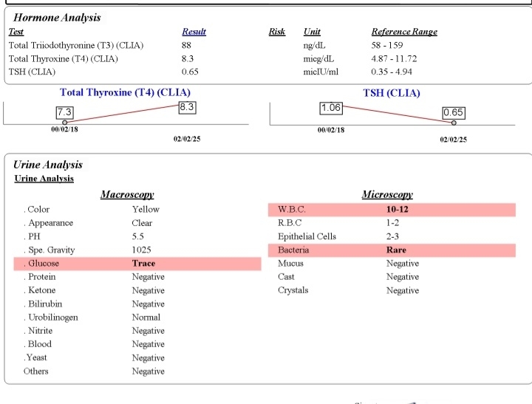Click the Others row label
Image resolution: width=532 pixels, height=404 pixels.
tap(36, 371)
